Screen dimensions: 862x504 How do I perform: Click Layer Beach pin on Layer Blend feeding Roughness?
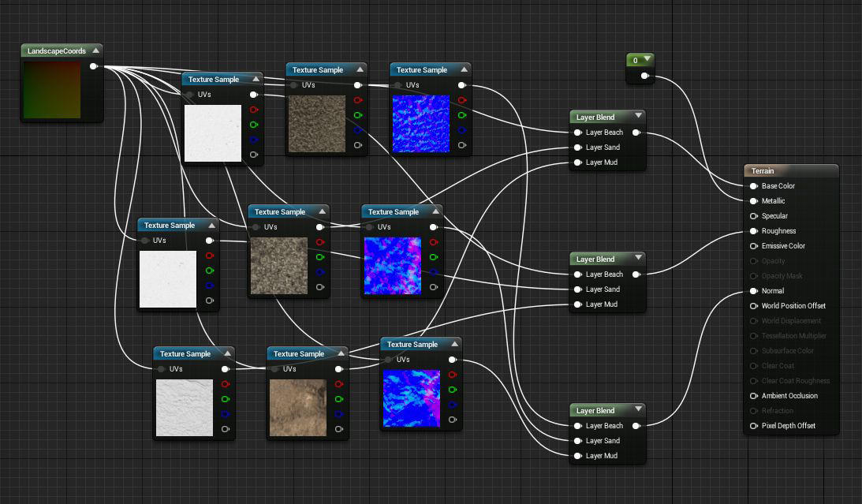[578, 274]
